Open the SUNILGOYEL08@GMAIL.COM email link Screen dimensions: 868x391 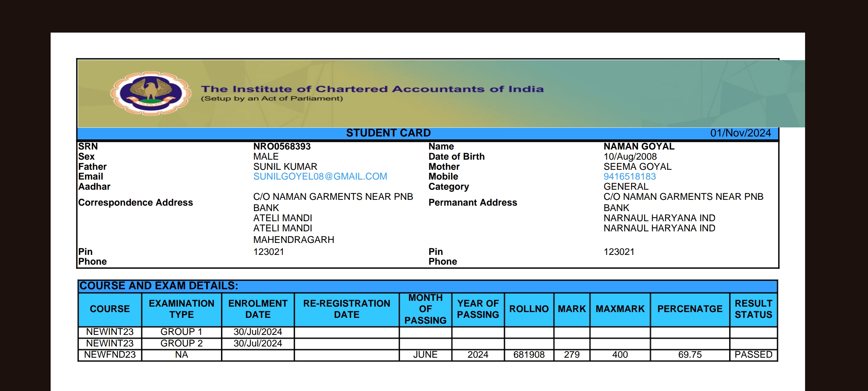tap(320, 177)
